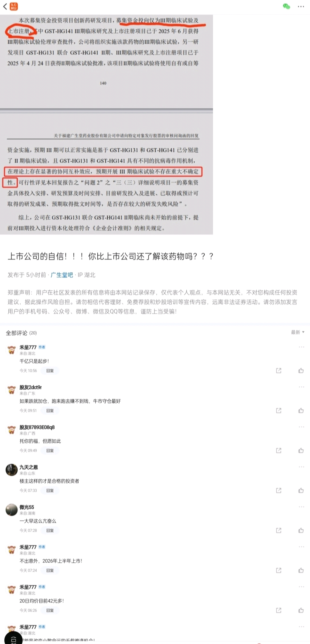This screenshot has width=310, height=644.
Task: Tap the back arrow icon
Action: click(5, 6)
